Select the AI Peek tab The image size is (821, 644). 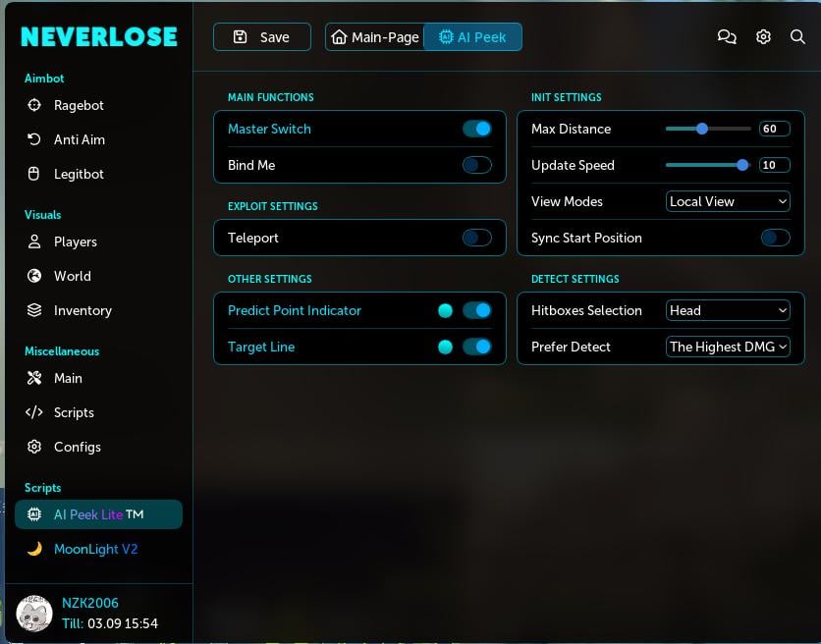point(472,36)
